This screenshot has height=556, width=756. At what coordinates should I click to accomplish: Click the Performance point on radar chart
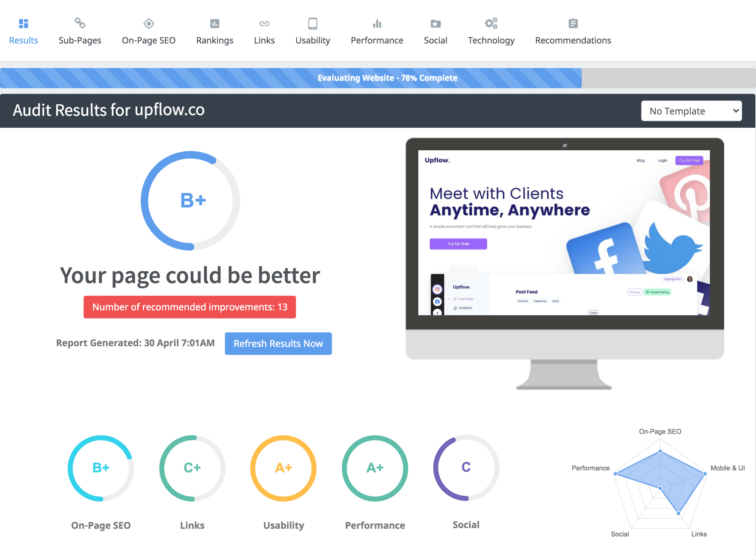(615, 473)
